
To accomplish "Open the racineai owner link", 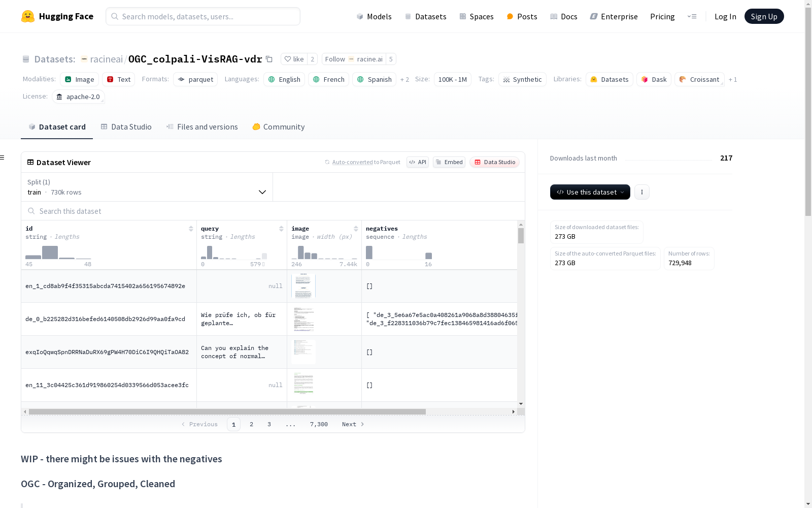I will coord(107,59).
